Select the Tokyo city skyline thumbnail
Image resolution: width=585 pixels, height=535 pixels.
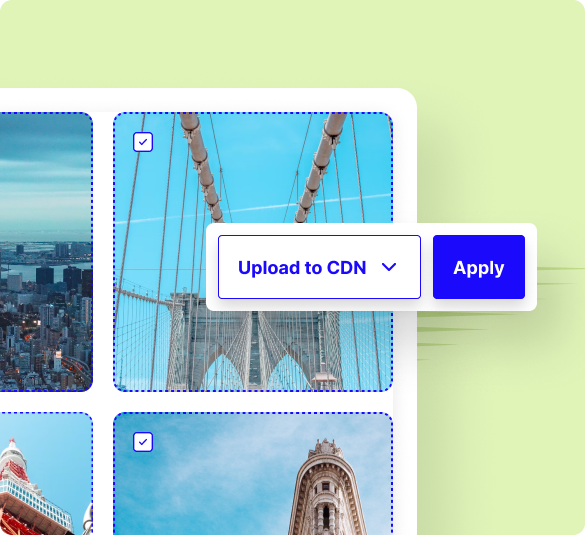point(46,252)
